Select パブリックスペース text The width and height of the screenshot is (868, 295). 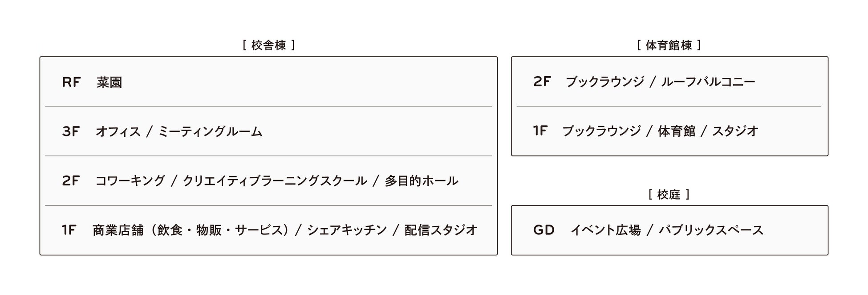[x=711, y=230]
